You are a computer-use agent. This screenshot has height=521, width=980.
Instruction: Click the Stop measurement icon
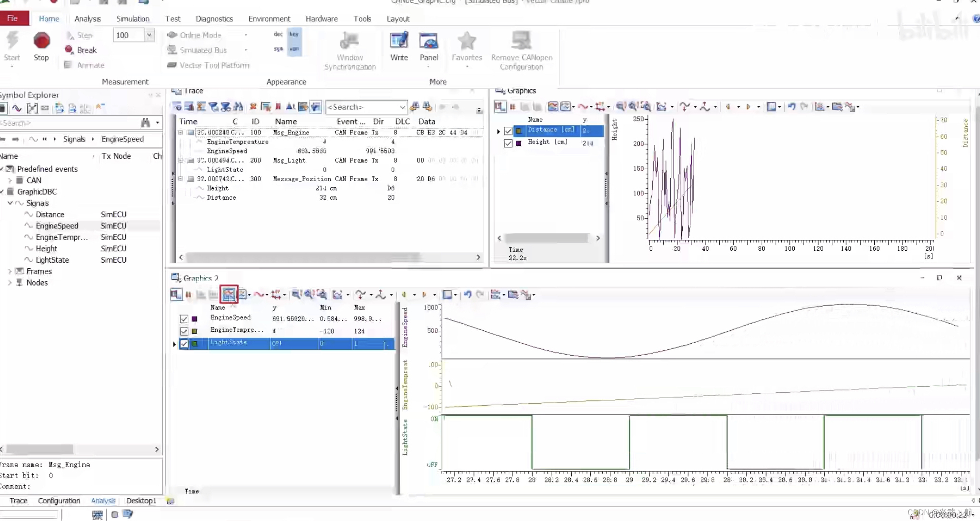[41, 41]
